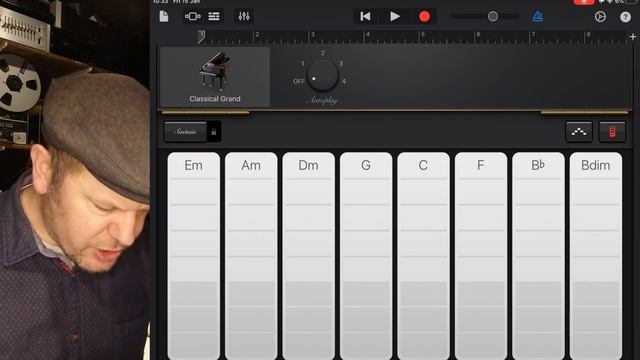Start recording with the red Record button
This screenshot has width=640, height=360.
(424, 17)
